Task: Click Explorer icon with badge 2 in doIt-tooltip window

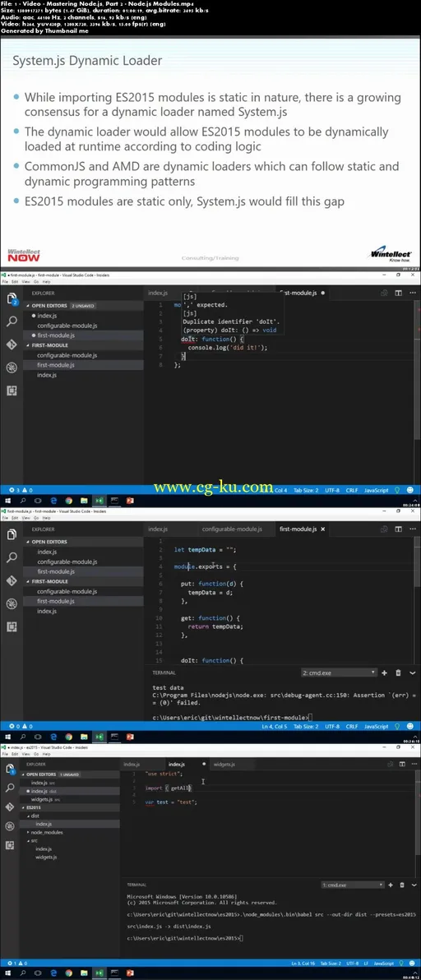Action: tap(12, 298)
